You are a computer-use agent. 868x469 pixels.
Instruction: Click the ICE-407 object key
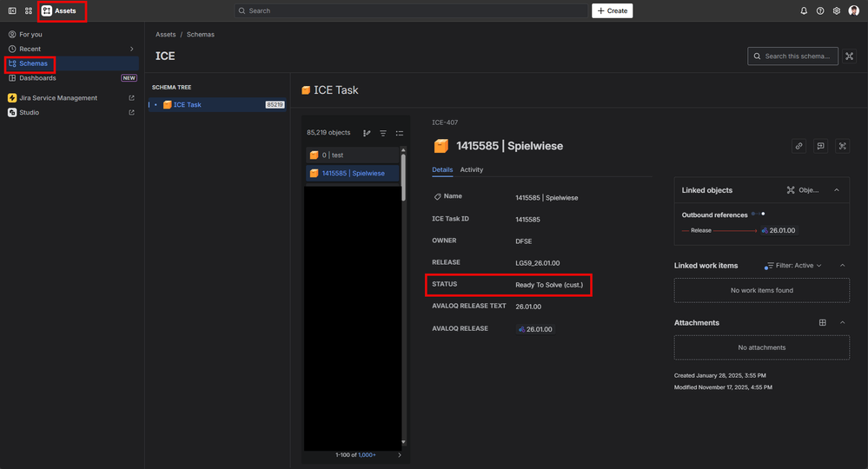pyautogui.click(x=445, y=122)
